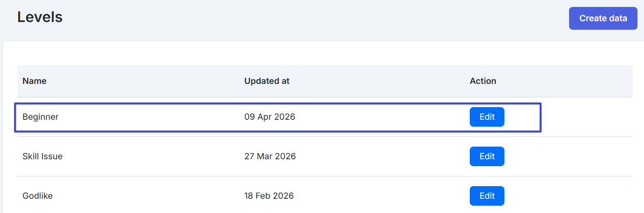Click the Godlike level name
This screenshot has height=213, width=644.
(x=37, y=196)
